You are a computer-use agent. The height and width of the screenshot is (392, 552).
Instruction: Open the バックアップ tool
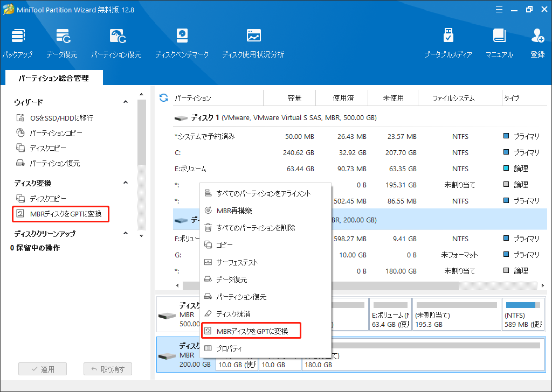(18, 43)
